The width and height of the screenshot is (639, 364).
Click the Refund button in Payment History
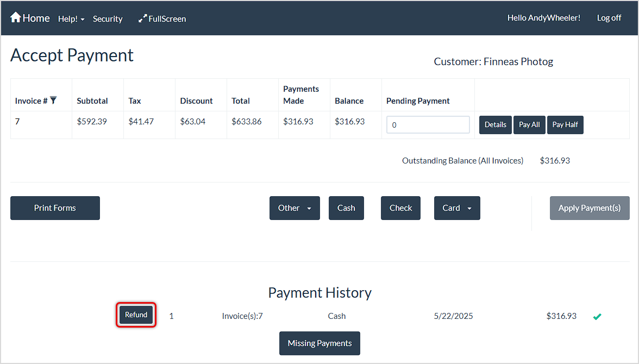pyautogui.click(x=136, y=315)
